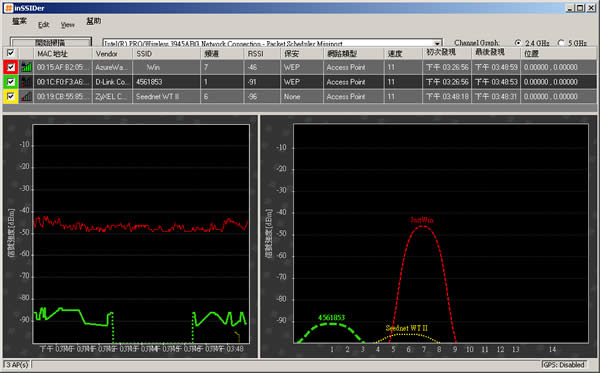This screenshot has width=600, height=373.
Task: Toggle the select-all checkbox in table header
Action: tap(11, 53)
